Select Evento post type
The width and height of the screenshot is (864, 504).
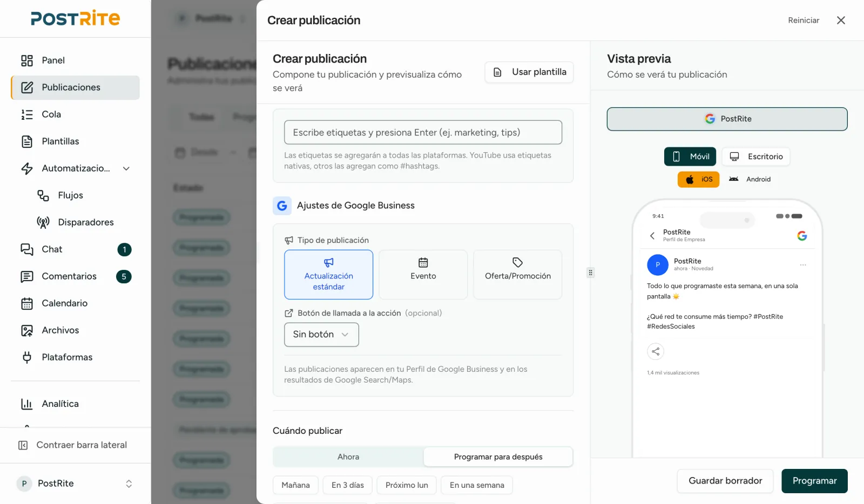(423, 275)
